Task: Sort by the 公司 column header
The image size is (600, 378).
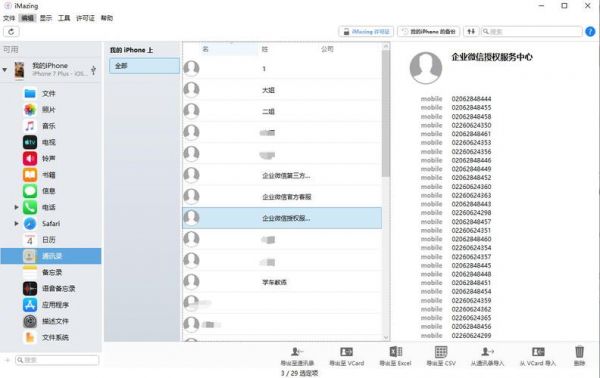Action: tap(328, 49)
